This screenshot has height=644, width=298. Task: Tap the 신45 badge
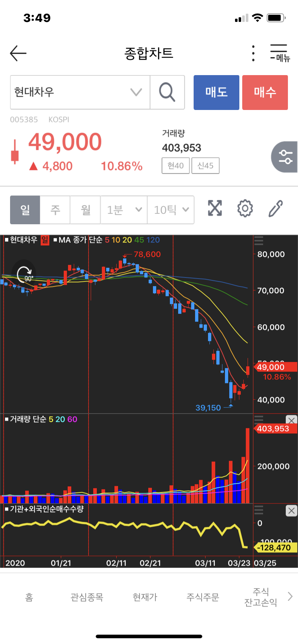[206, 166]
